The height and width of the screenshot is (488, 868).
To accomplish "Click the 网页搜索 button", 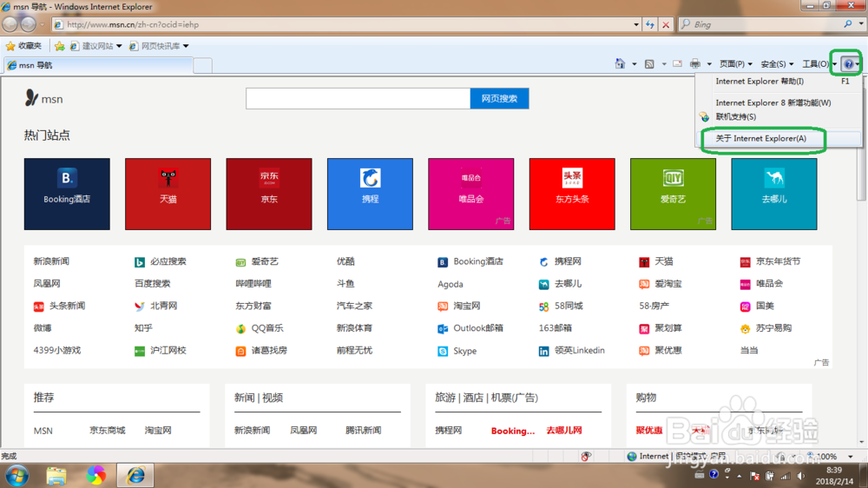I will [499, 99].
